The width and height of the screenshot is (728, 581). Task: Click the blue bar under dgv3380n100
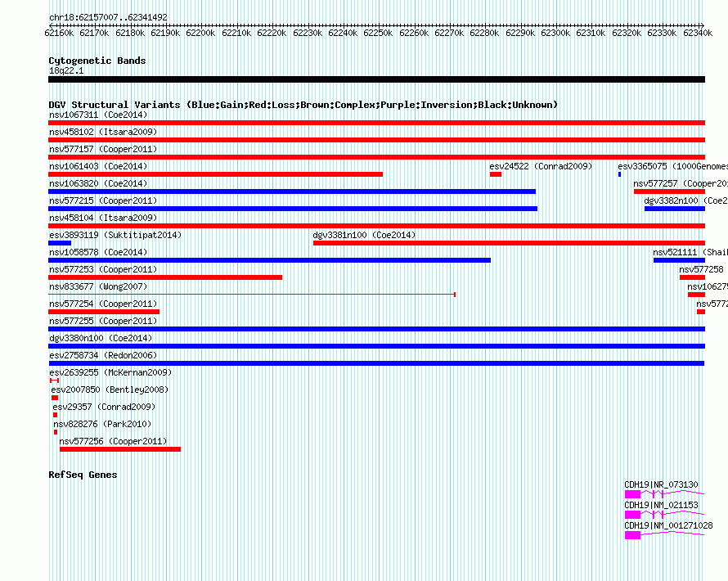tap(376, 346)
